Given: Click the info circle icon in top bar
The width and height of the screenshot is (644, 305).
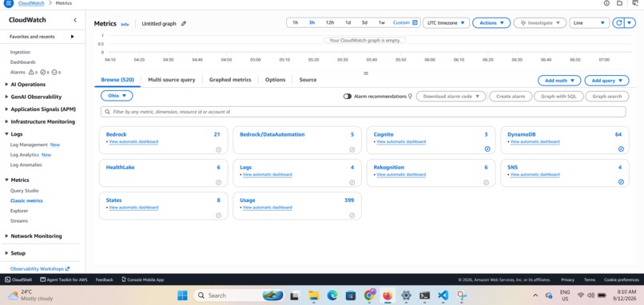Looking at the screenshot, I should 606,3.
